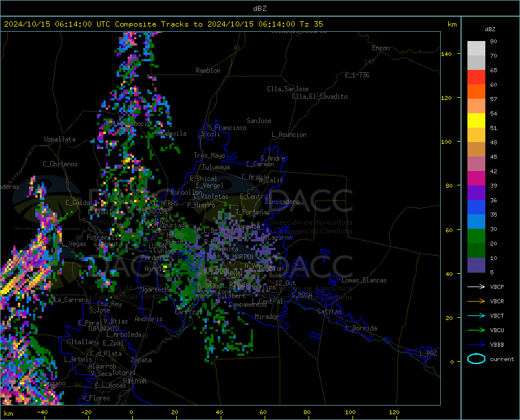Click the 'Encon' map label
The width and height of the screenshot is (520, 420).
(x=381, y=48)
